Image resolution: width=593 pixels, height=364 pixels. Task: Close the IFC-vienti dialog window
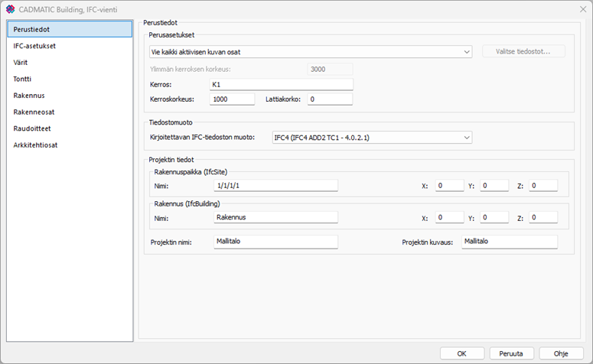580,8
